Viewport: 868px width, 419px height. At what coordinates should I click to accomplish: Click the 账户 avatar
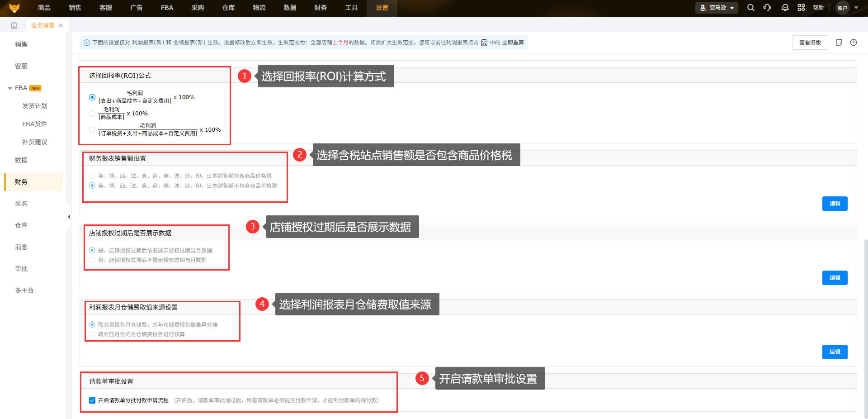pyautogui.click(x=843, y=8)
